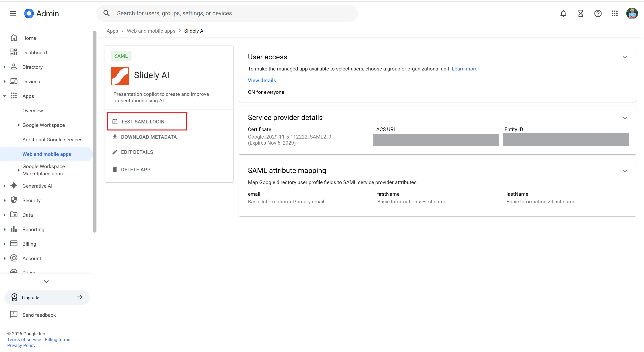This screenshot has width=644, height=352.
Task: Click the Data folder icon
Action: (14, 214)
